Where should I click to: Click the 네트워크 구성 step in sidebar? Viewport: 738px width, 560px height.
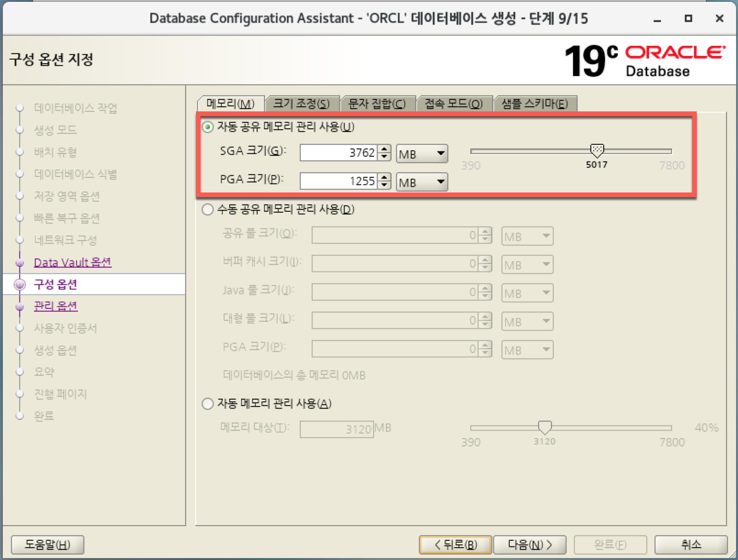(x=66, y=240)
